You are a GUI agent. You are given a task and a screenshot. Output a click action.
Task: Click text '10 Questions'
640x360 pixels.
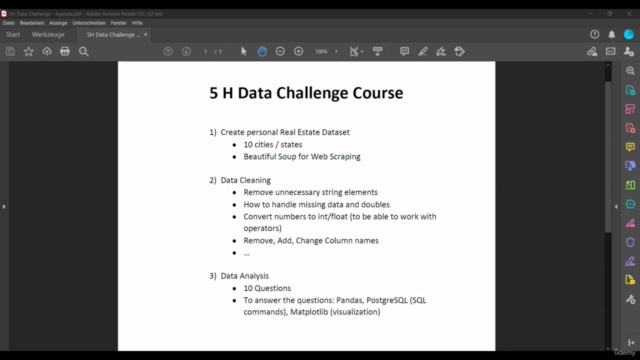(267, 288)
